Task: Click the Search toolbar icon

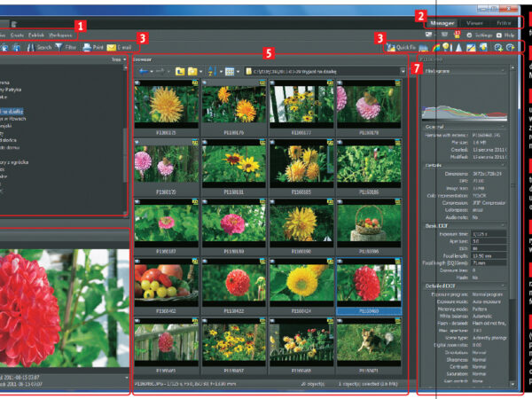Action: coord(39,46)
